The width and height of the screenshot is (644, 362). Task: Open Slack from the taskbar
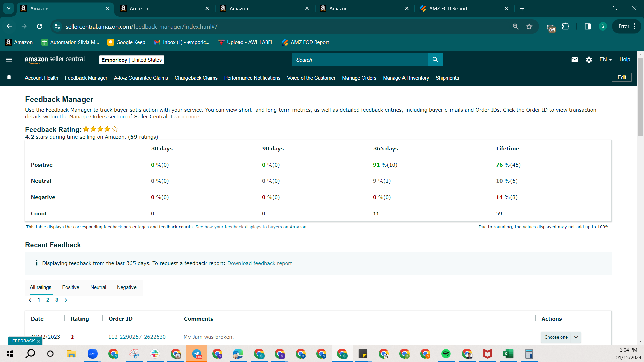coord(155,354)
